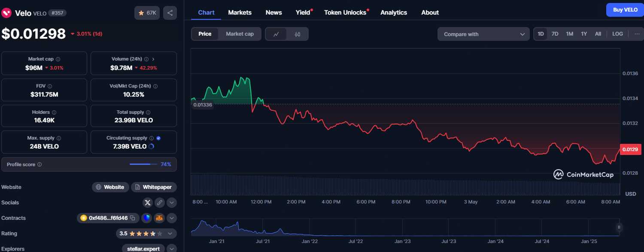Click the $0.01298 price heading
Screen dimensions: 644x252
coord(34,34)
